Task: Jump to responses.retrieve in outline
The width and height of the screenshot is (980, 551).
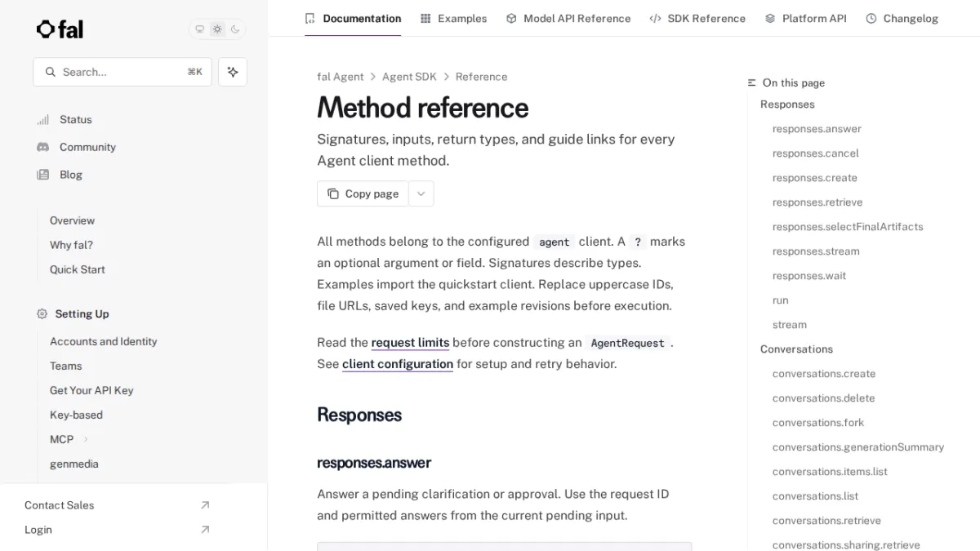Action: tap(817, 202)
